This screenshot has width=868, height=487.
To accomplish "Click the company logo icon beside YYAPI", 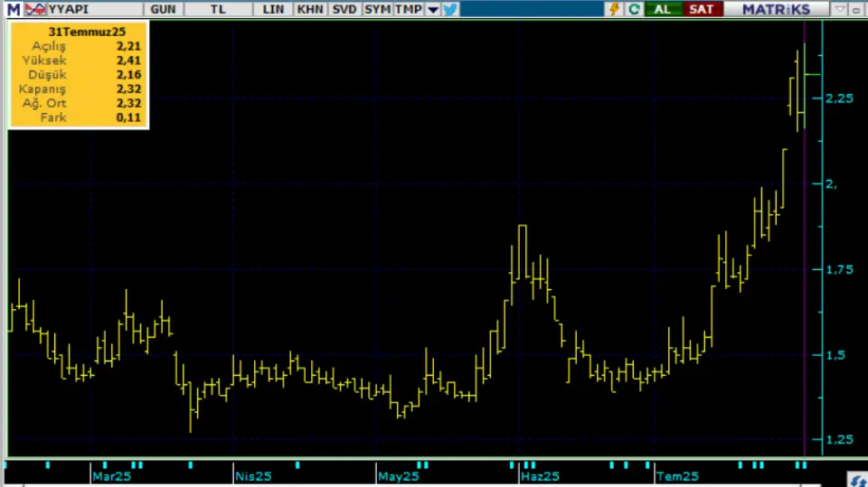I will [35, 9].
